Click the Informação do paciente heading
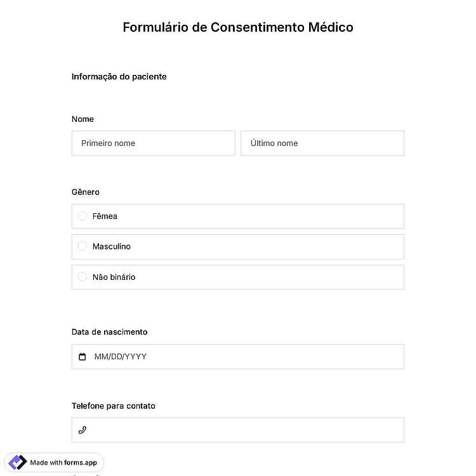 coord(119,77)
